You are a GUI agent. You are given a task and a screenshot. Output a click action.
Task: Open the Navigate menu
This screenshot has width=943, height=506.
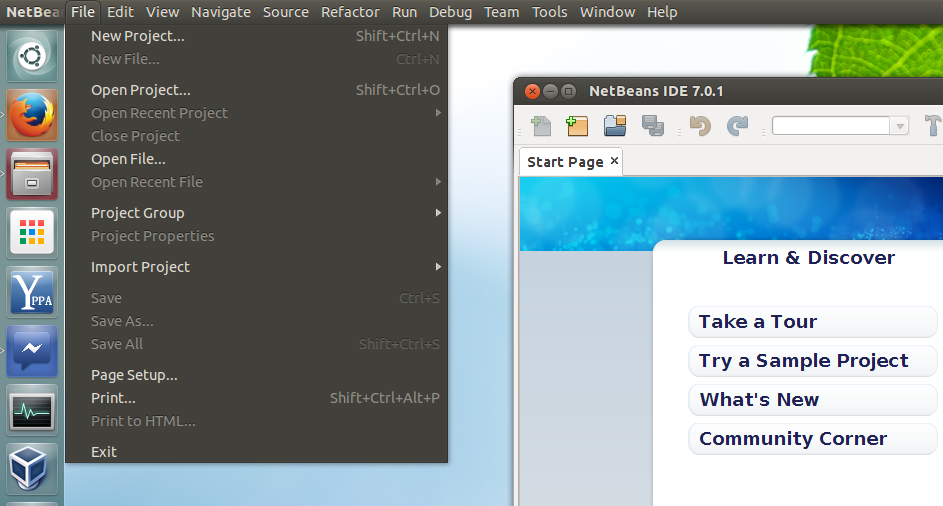pos(221,12)
